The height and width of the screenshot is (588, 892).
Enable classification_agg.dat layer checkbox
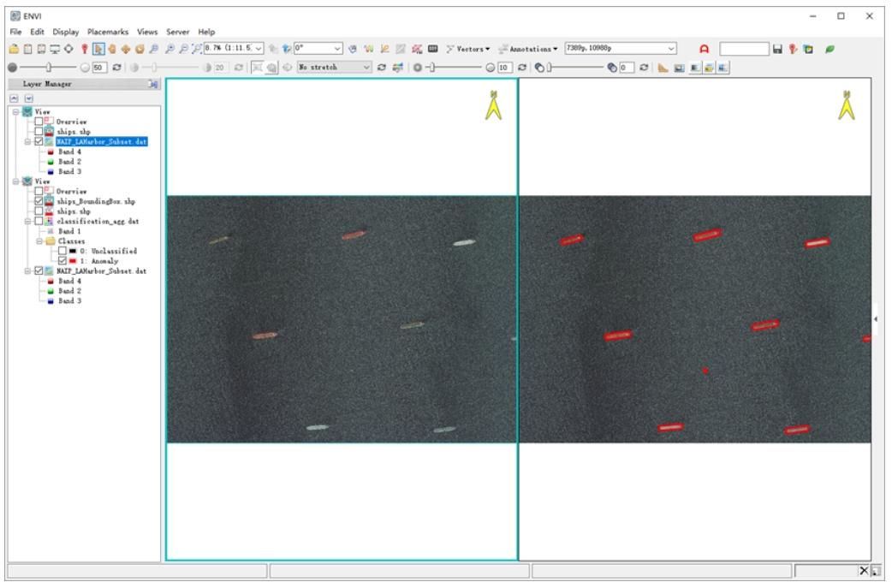39,221
